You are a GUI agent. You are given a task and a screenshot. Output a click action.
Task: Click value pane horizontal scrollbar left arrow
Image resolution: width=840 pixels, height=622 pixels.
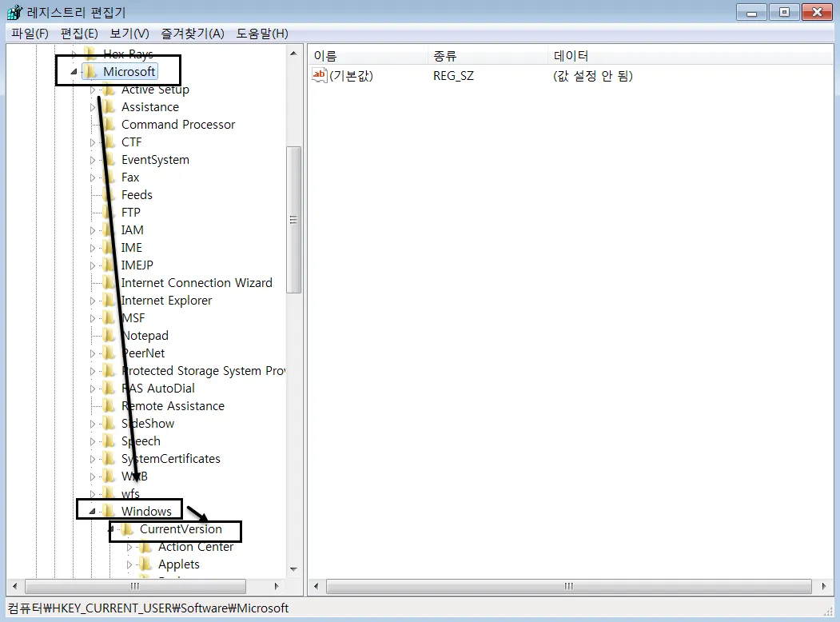(316, 586)
